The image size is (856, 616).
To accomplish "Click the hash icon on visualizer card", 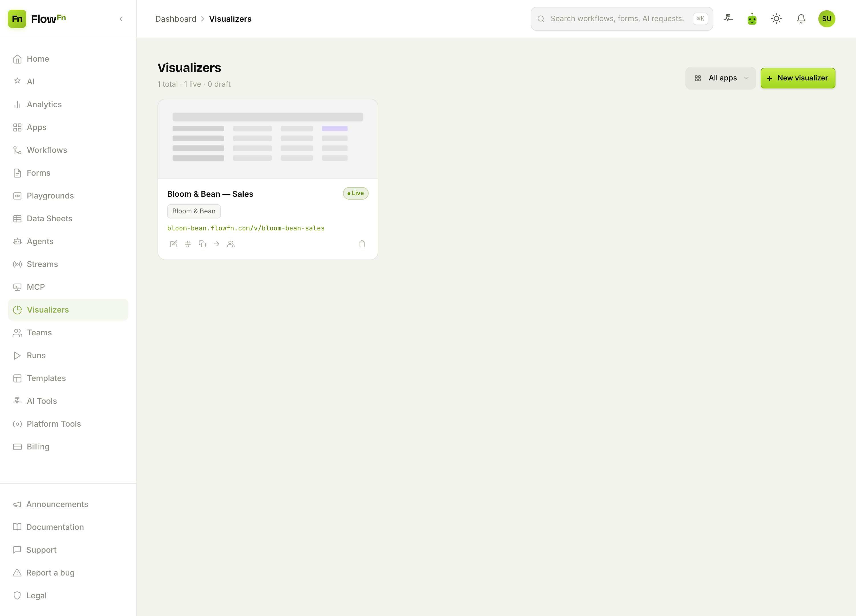I will [x=188, y=244].
